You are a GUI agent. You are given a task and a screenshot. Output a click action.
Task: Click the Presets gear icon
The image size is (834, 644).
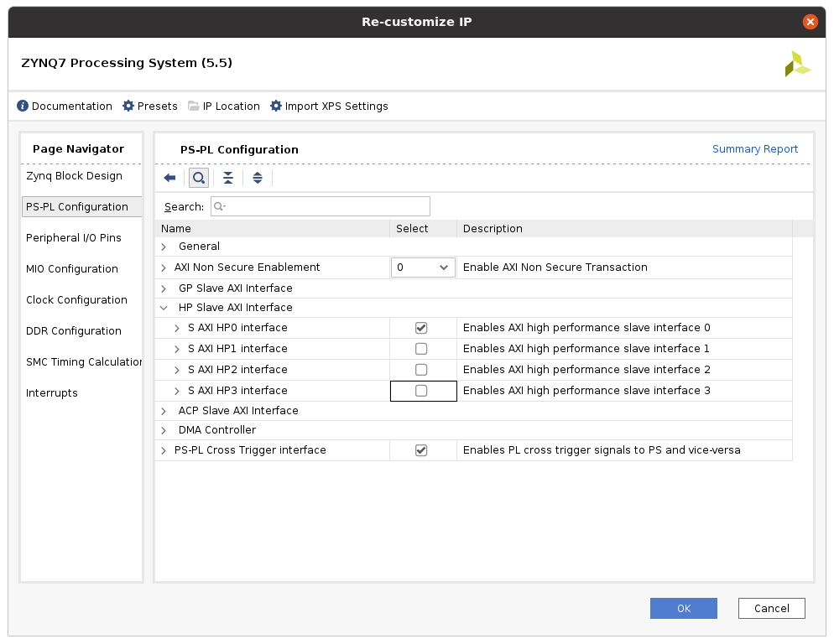tap(128, 106)
